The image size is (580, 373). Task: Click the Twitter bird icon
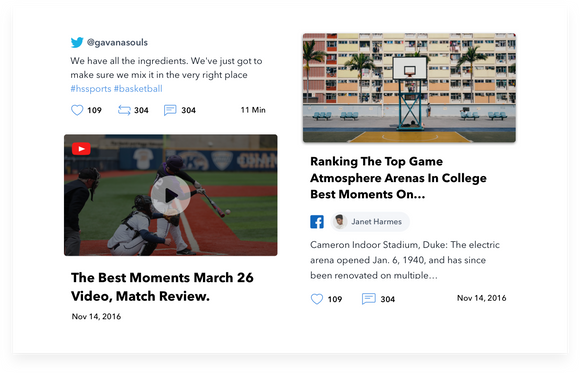pyautogui.click(x=77, y=42)
